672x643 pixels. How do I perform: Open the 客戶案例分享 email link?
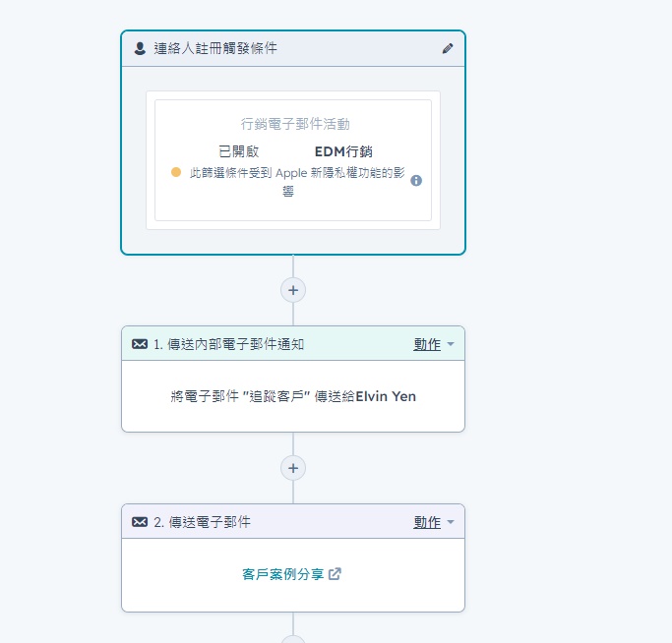click(282, 574)
